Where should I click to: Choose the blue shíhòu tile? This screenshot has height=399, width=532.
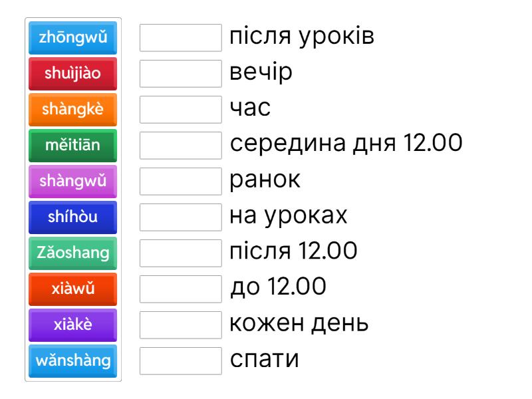73,217
